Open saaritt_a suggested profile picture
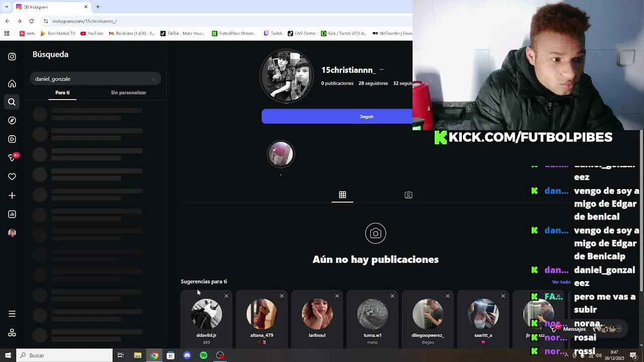This screenshot has height=362, width=644. tap(483, 314)
